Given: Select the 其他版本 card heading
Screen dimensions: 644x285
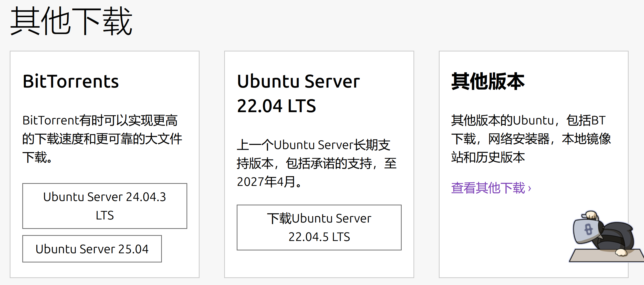Looking at the screenshot, I should (488, 81).
